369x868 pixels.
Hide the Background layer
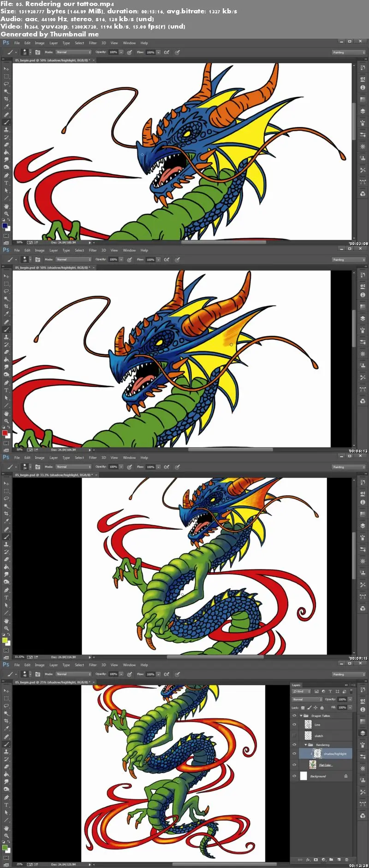294,776
